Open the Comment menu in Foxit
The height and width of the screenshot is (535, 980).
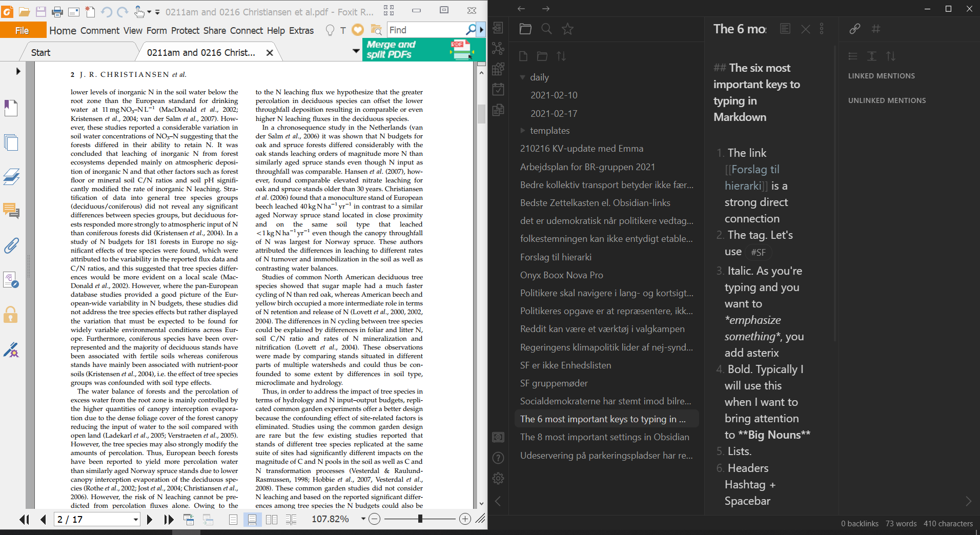(x=99, y=31)
